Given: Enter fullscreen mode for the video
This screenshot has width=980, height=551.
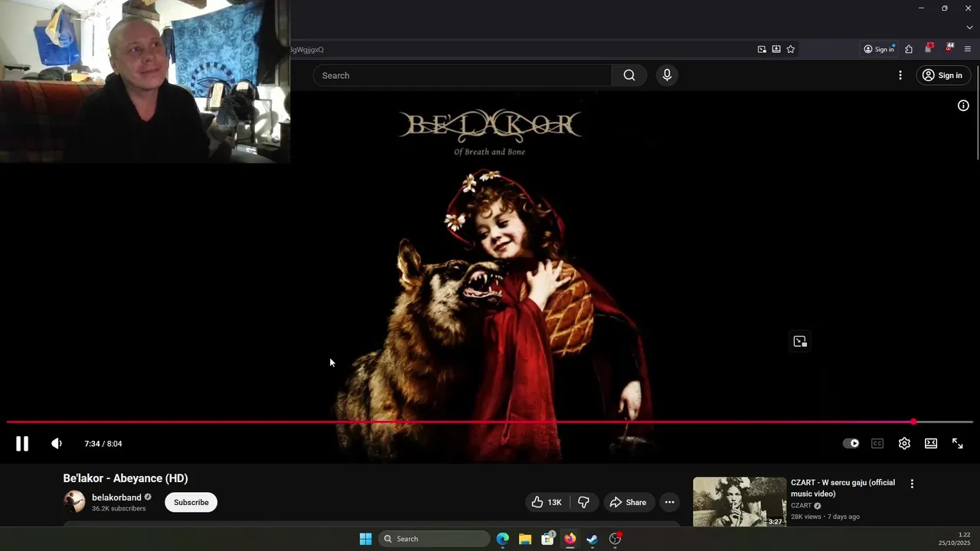Looking at the screenshot, I should 958,444.
